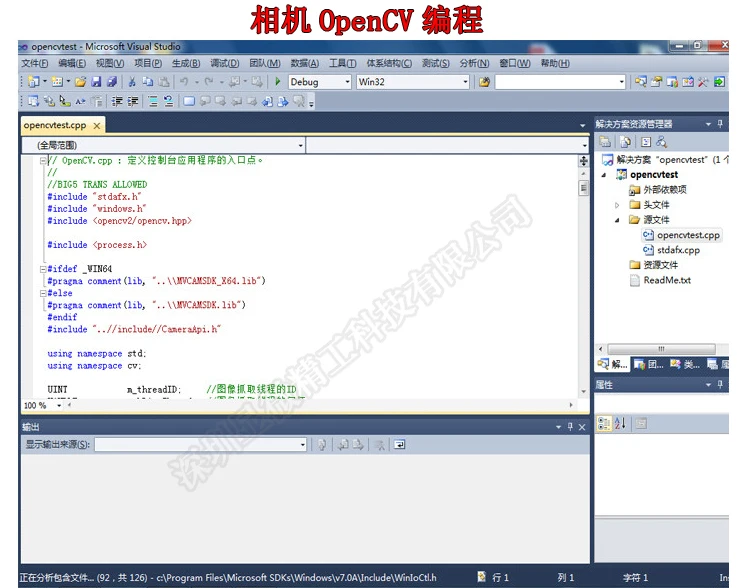Image resolution: width=750 pixels, height=588 pixels.
Task: Click the Undo arrow icon
Action: click(184, 82)
